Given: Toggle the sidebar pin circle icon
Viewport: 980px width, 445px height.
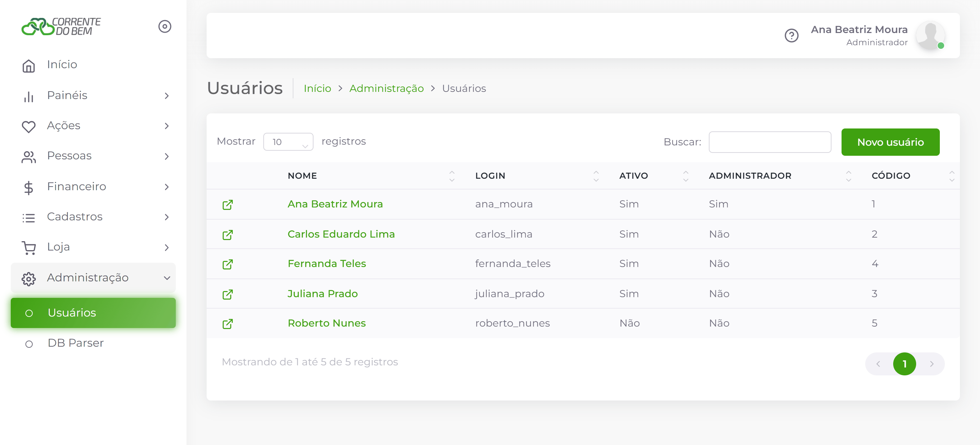Looking at the screenshot, I should tap(165, 27).
